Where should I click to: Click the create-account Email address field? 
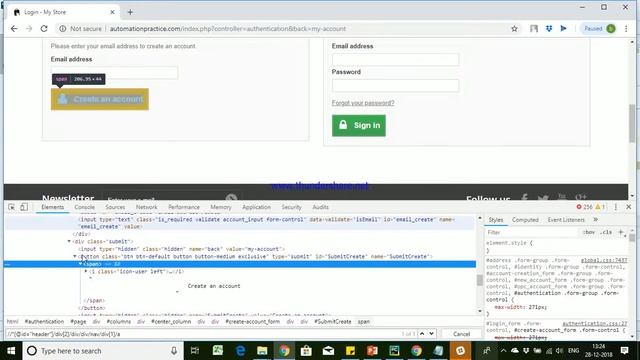click(114, 73)
